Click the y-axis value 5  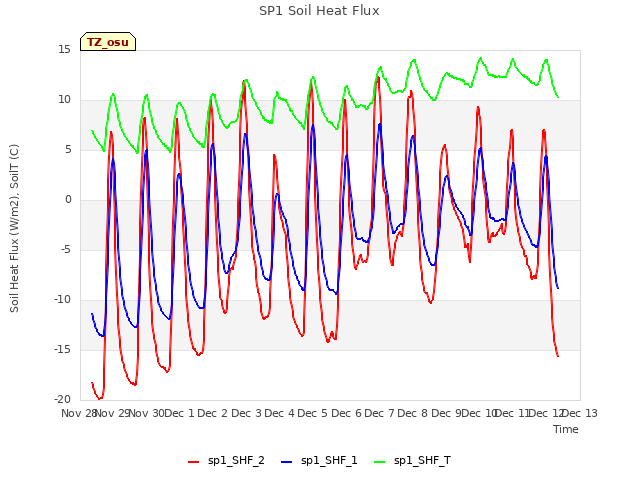(x=68, y=150)
